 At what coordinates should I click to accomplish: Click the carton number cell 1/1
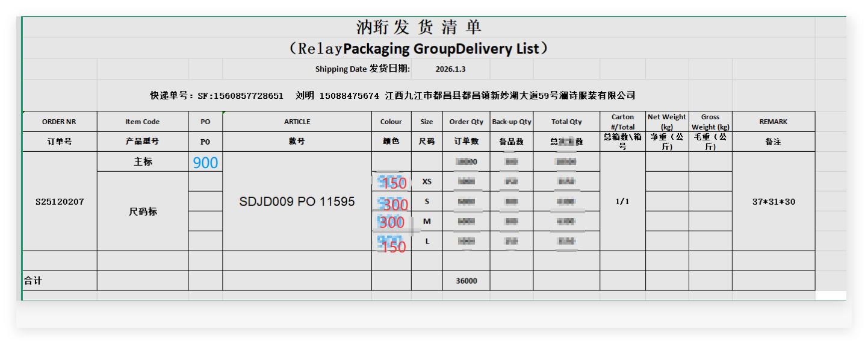[x=622, y=202]
